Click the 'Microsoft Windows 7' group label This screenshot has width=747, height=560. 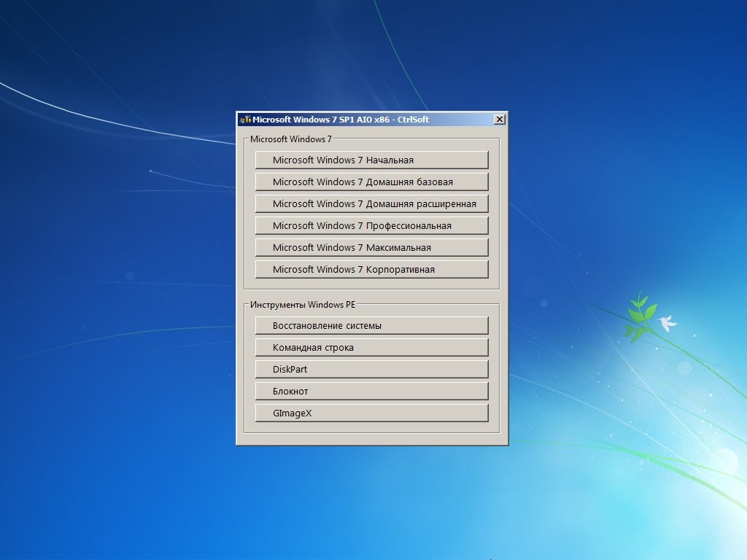click(290, 139)
